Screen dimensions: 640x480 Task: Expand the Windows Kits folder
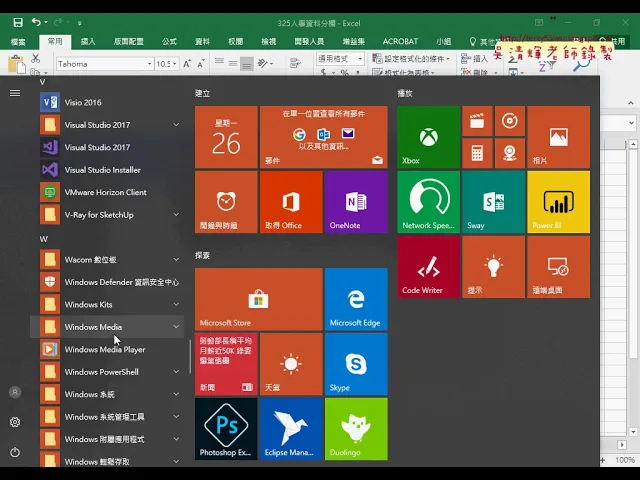tap(176, 304)
